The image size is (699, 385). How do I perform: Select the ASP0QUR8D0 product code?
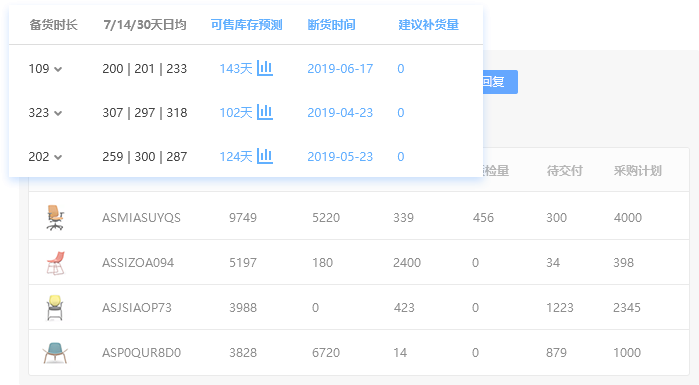141,352
